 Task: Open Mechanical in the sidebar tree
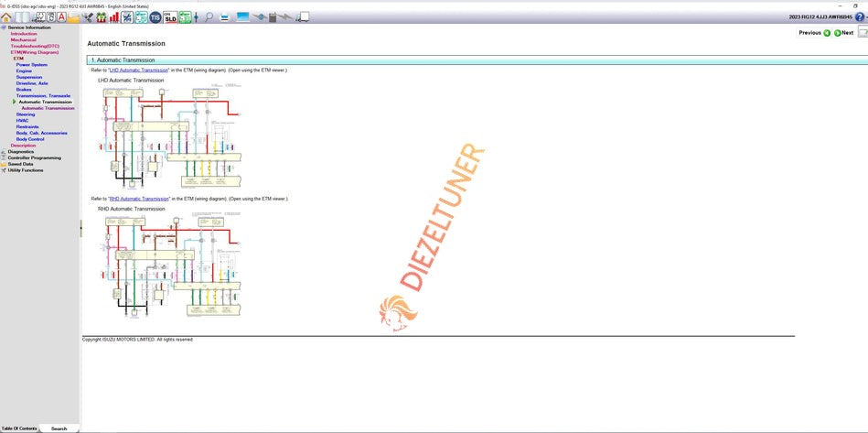[23, 40]
